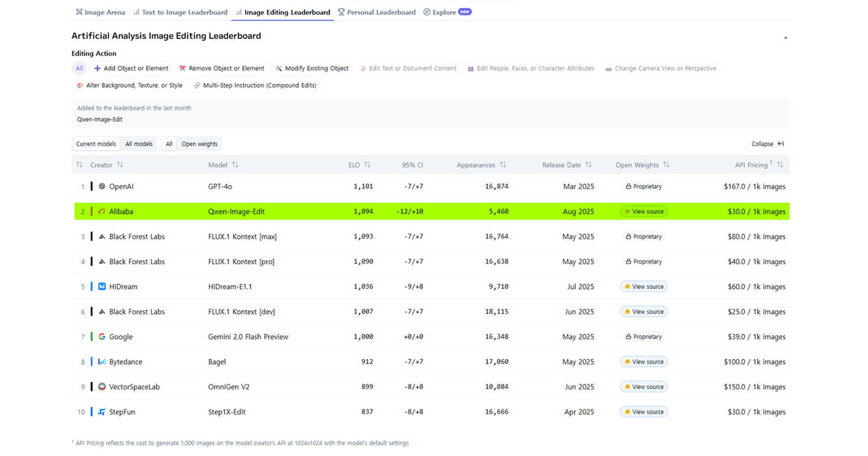Filter by Edit Text or Document Content
Screen dimensions: 868x456
pyautogui.click(x=408, y=69)
